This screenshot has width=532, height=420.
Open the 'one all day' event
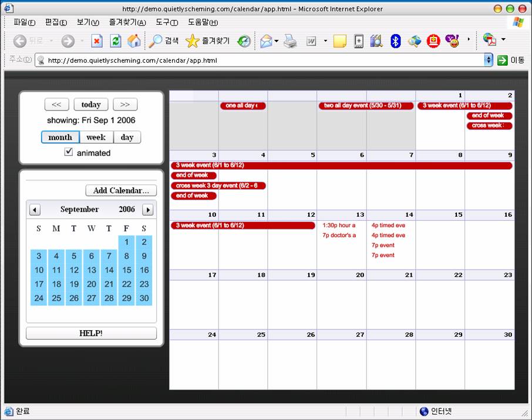[x=243, y=106]
